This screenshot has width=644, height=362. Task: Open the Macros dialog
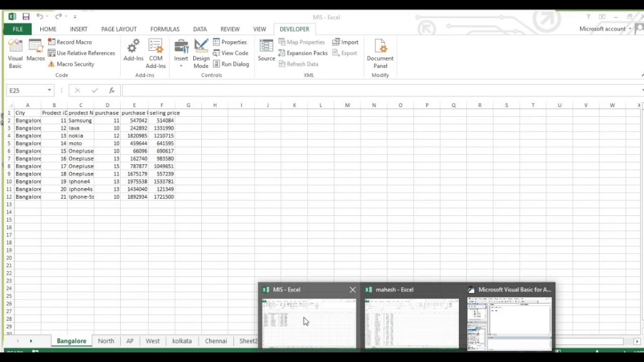pos(36,51)
